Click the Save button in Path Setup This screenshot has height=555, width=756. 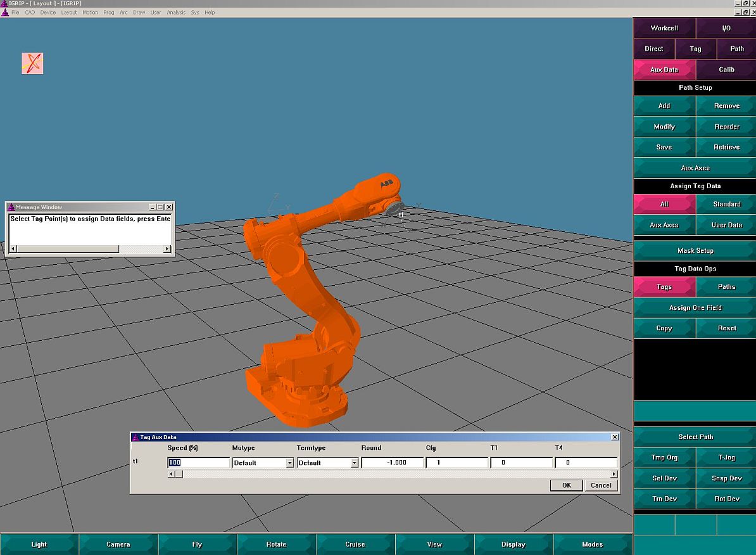coord(664,147)
